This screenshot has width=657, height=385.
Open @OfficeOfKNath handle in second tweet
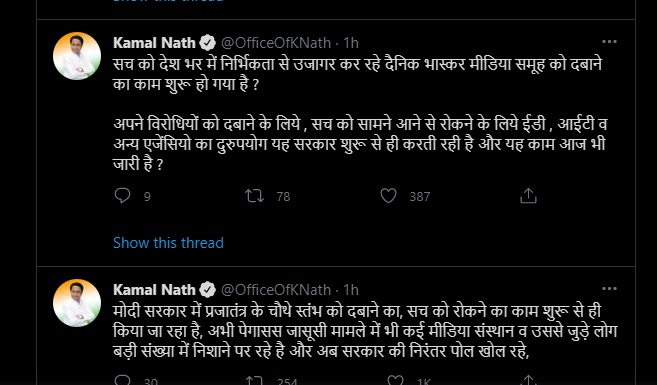pos(276,290)
